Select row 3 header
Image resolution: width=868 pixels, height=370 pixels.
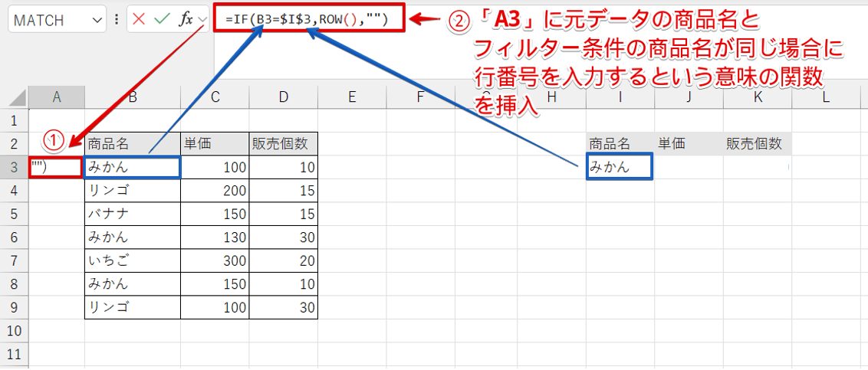pos(15,167)
